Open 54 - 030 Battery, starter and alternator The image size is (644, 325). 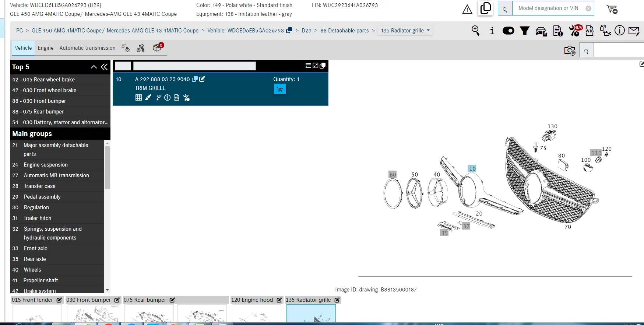(x=60, y=122)
